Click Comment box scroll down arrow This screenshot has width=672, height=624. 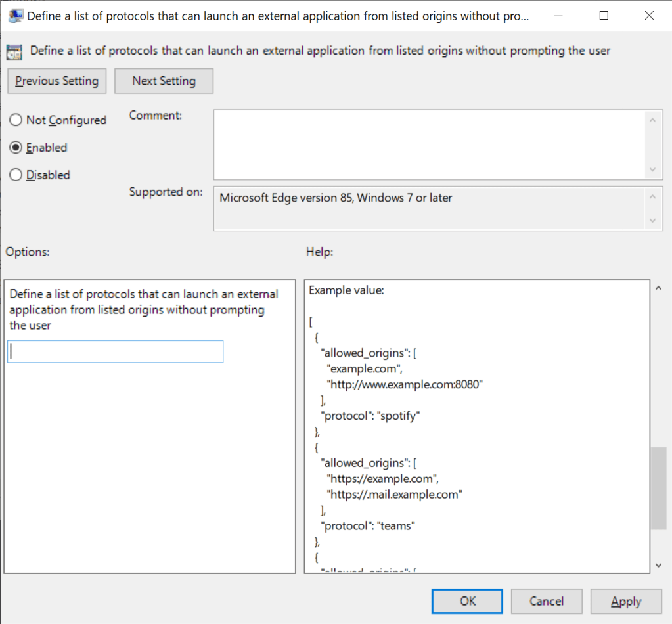pyautogui.click(x=653, y=169)
